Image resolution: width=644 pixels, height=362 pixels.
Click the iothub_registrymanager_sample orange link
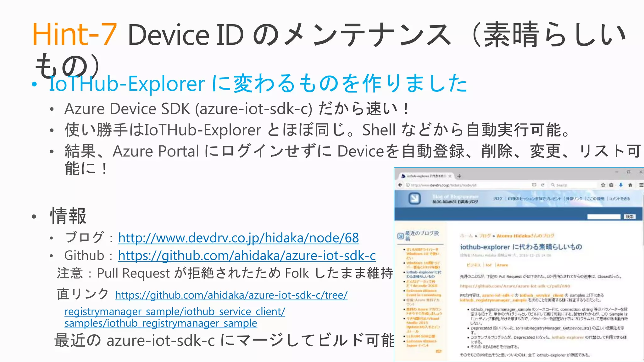coord(493,300)
